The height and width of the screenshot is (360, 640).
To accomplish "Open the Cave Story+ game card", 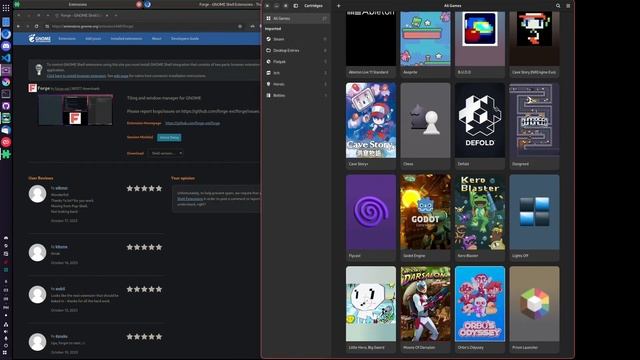I will pyautogui.click(x=371, y=126).
